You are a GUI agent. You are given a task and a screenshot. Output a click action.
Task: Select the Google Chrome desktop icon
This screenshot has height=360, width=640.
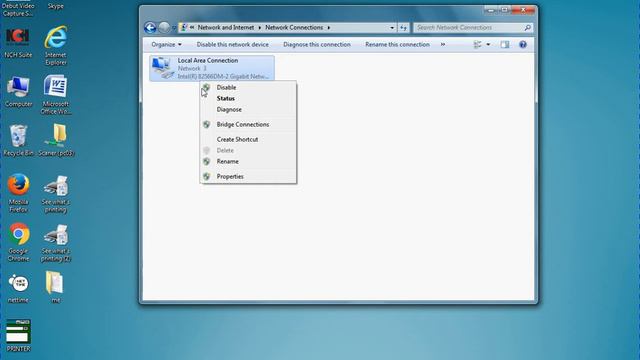(18, 242)
